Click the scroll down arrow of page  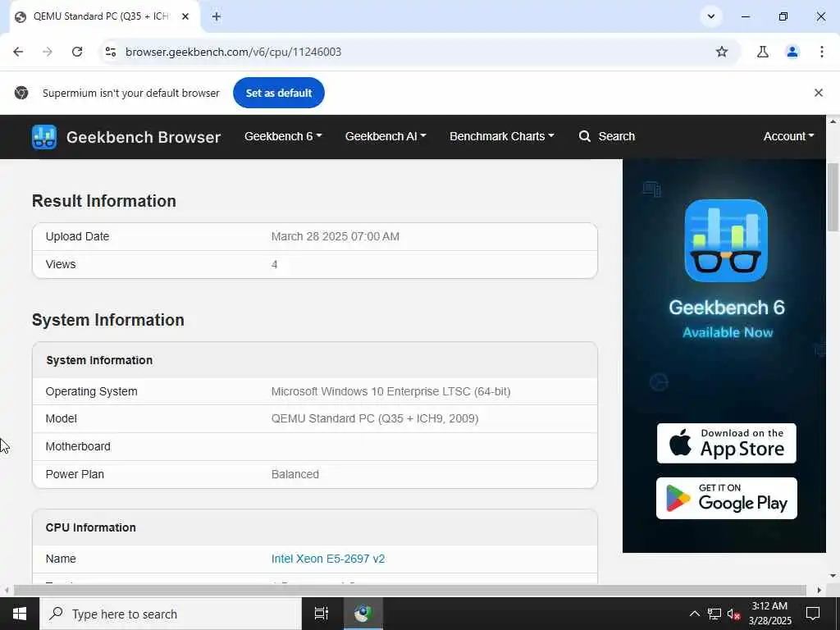click(x=833, y=576)
